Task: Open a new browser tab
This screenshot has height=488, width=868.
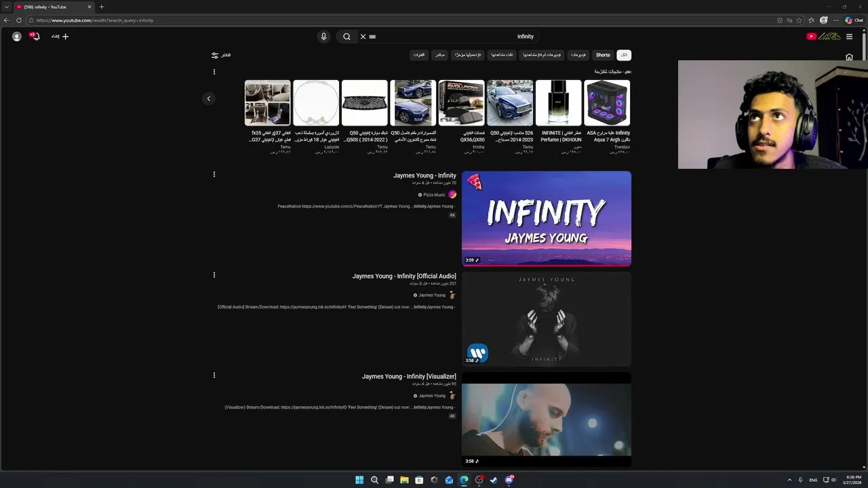Action: pyautogui.click(x=102, y=7)
